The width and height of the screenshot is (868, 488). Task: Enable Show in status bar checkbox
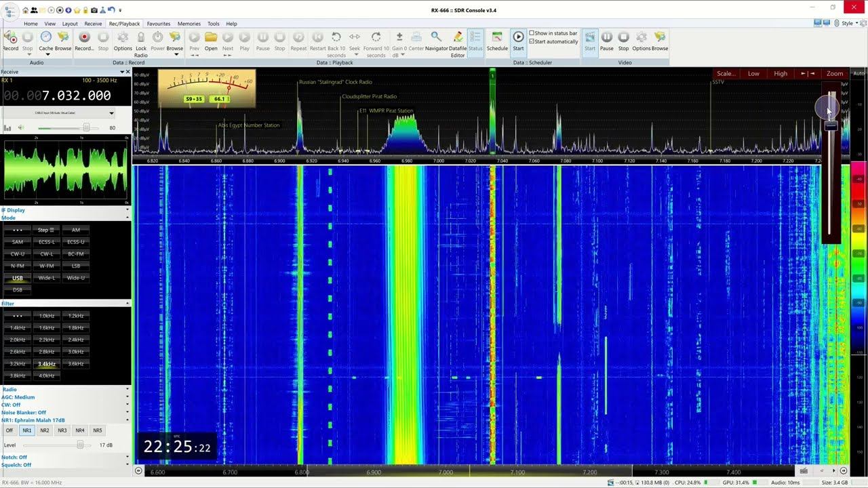click(x=532, y=33)
